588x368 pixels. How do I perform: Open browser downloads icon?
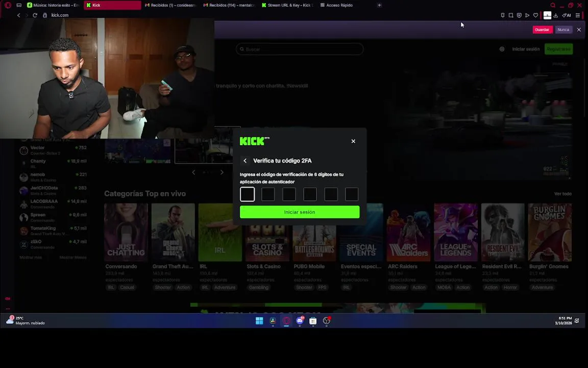click(556, 15)
